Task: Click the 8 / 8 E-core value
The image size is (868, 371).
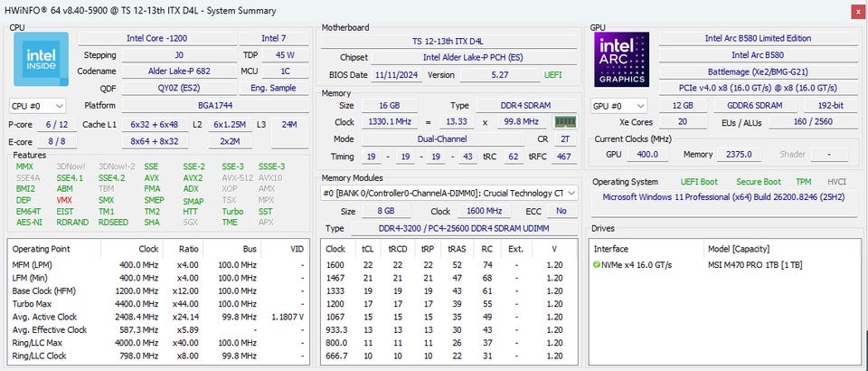Action: [57, 141]
